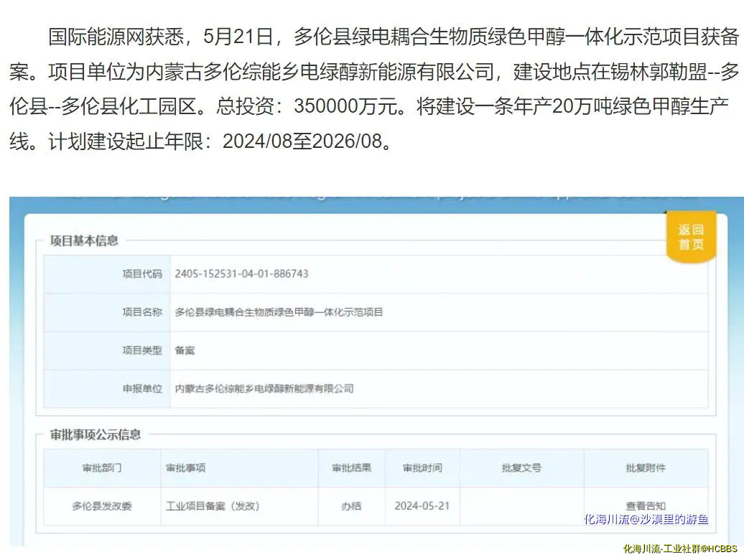Click the 项目名称 row label
The height and width of the screenshot is (560, 744).
tap(142, 312)
